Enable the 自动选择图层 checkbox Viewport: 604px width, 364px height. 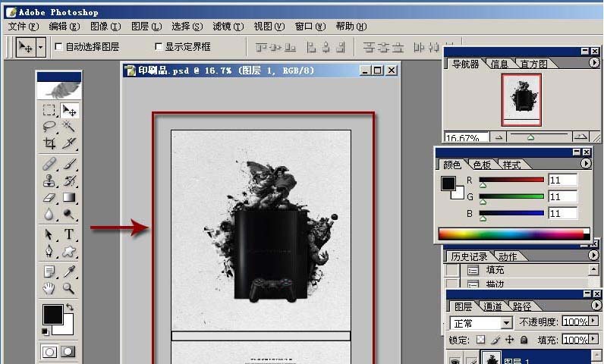point(59,46)
